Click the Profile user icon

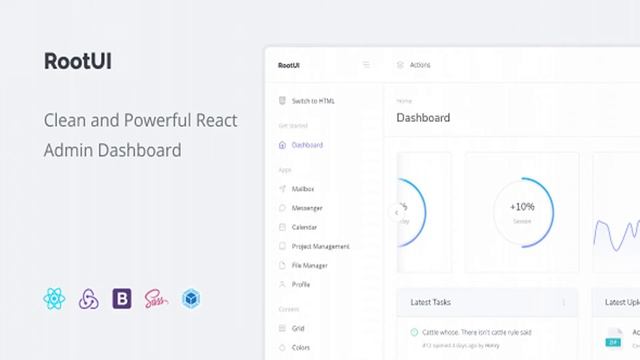click(282, 284)
